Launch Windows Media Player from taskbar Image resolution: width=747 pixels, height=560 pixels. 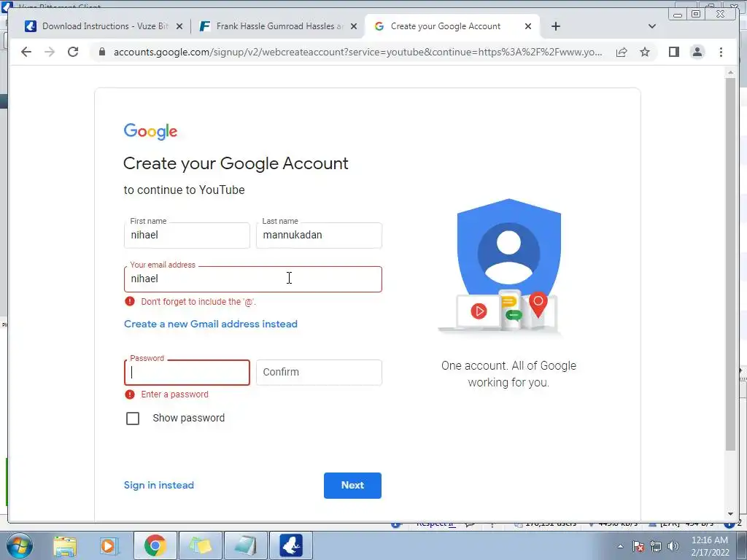click(109, 545)
